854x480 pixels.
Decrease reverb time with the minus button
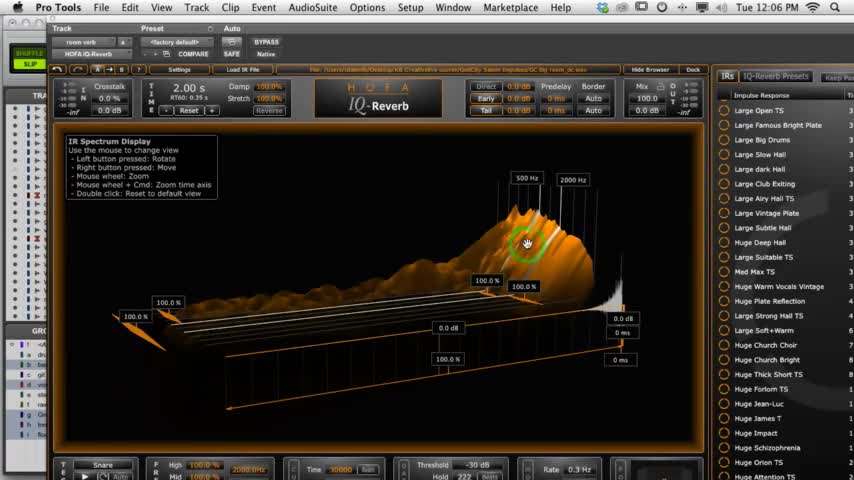(x=166, y=111)
